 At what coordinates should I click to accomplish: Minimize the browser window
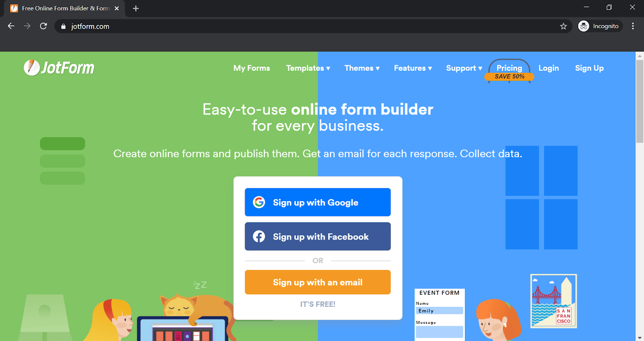tap(586, 7)
